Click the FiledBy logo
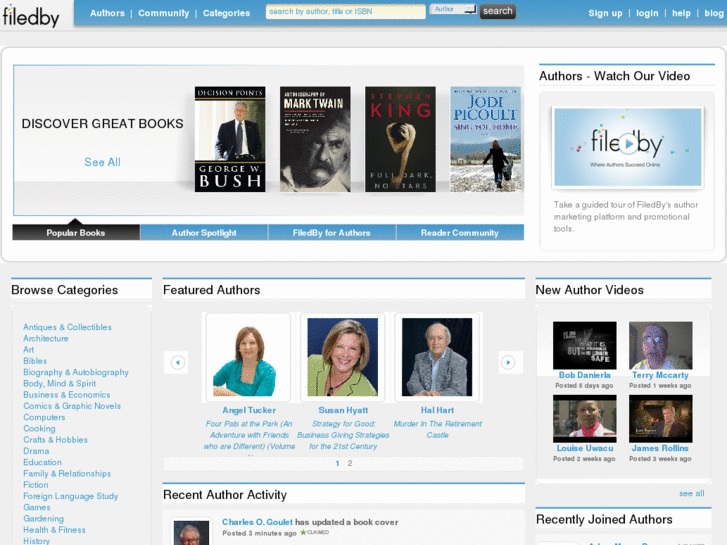 [x=31, y=16]
